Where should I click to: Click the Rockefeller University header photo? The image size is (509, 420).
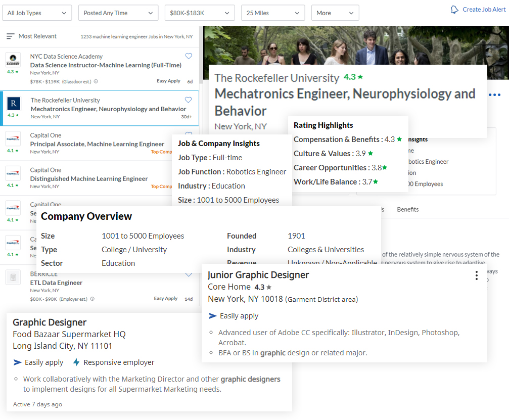coord(356,45)
